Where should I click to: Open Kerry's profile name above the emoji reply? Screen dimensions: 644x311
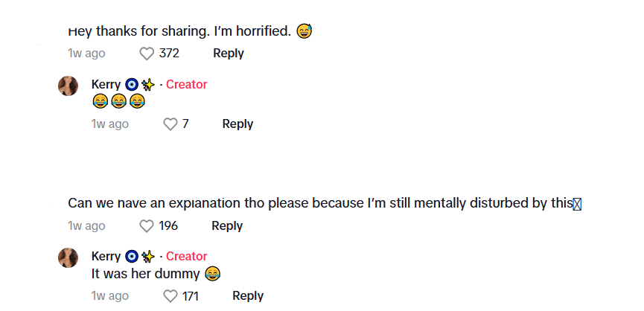pos(106,85)
